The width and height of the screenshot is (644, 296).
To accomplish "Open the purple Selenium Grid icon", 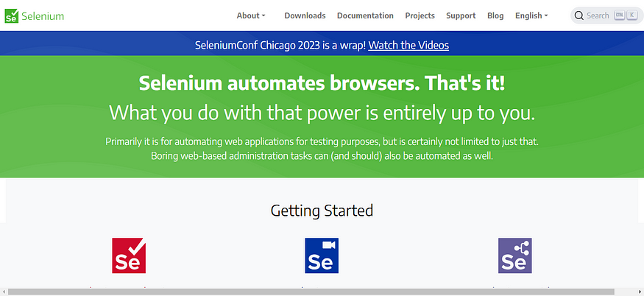I will (x=514, y=256).
